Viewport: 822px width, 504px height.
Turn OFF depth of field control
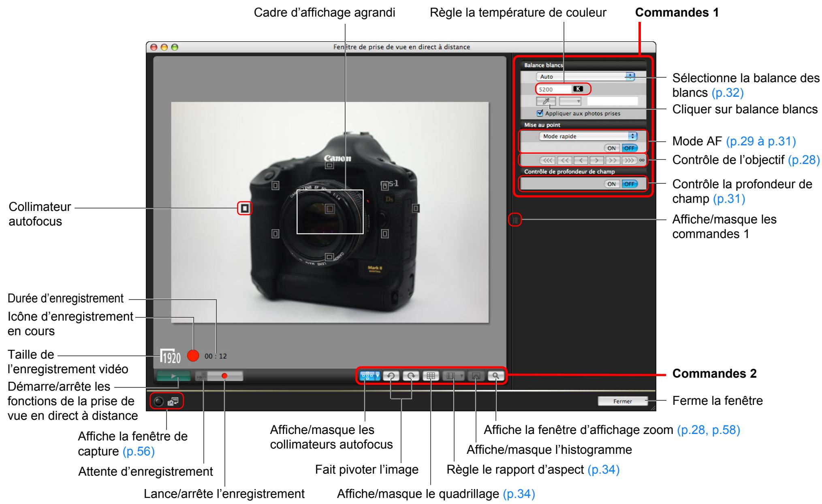coord(629,184)
